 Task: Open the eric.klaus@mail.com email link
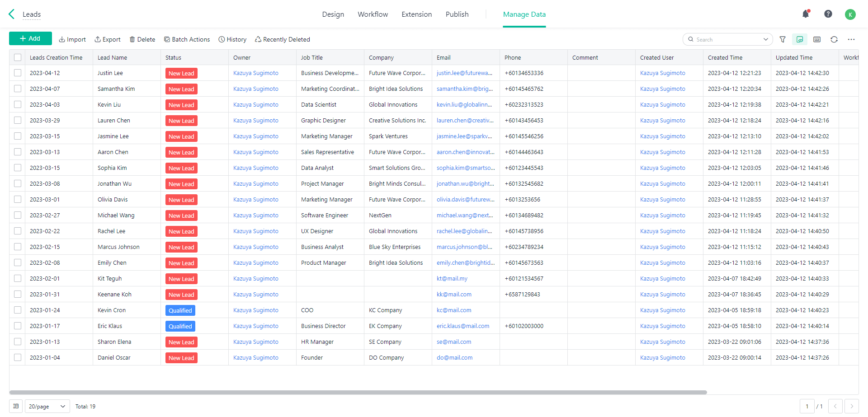(x=462, y=326)
